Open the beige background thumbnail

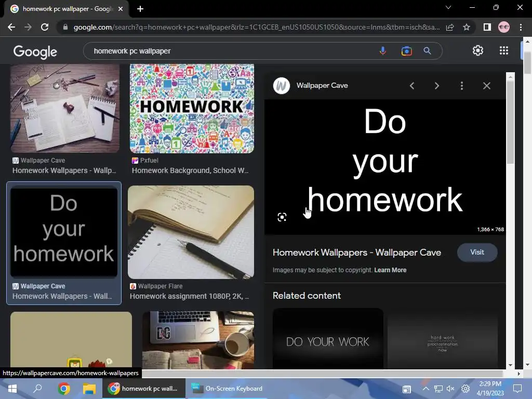coord(71,340)
